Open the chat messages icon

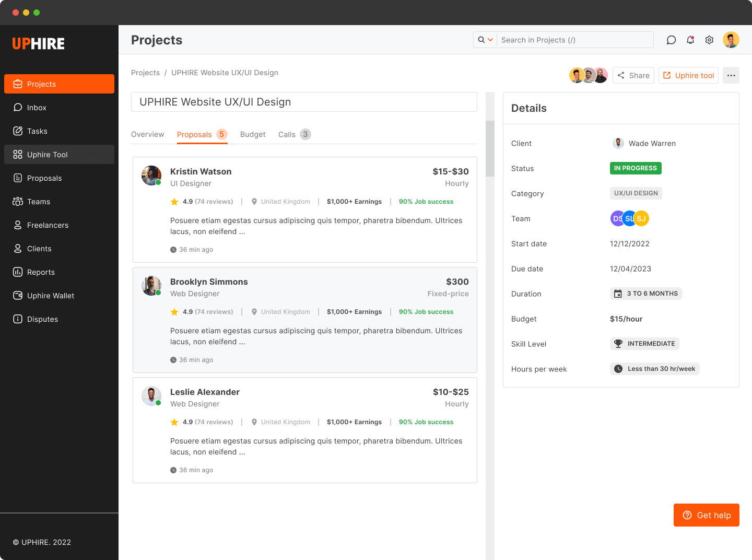tap(671, 40)
